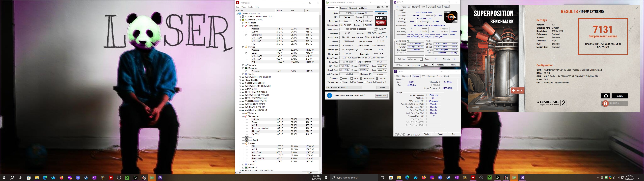Click the search magnifier icon on the HWMonitor-side taskbar

tap(12, 177)
